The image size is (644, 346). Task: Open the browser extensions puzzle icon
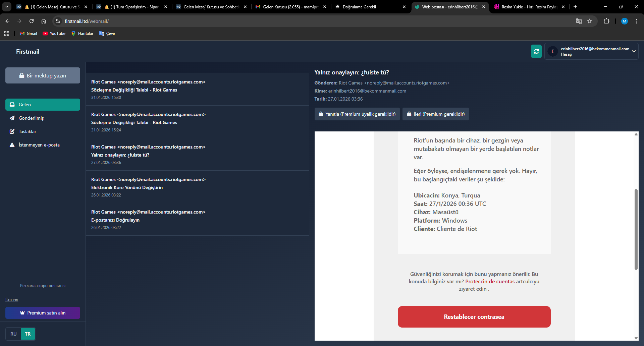pos(606,21)
